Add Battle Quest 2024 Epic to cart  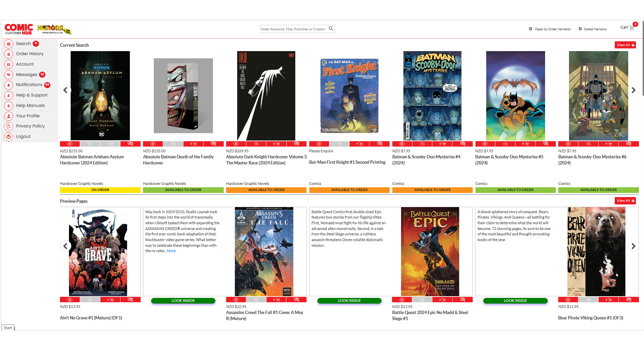point(442,300)
